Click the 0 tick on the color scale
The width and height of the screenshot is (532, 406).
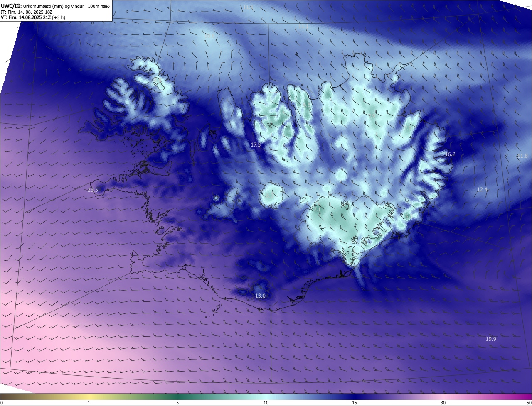point(2,403)
